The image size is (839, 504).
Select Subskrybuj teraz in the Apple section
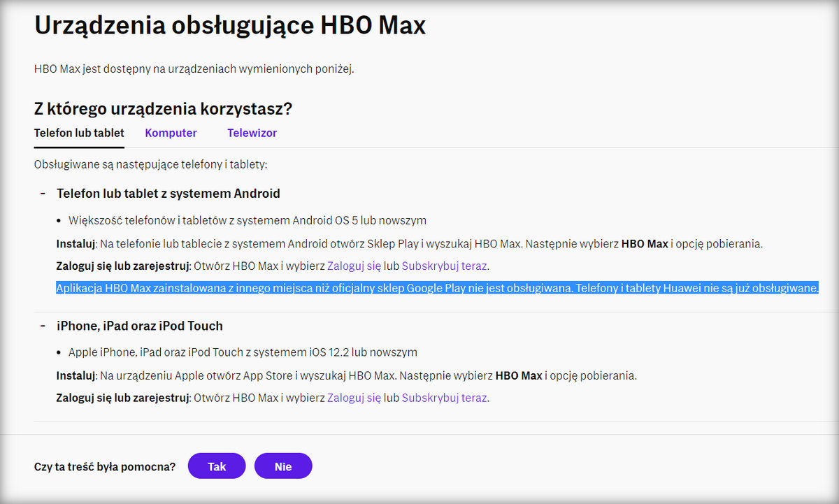[441, 396]
